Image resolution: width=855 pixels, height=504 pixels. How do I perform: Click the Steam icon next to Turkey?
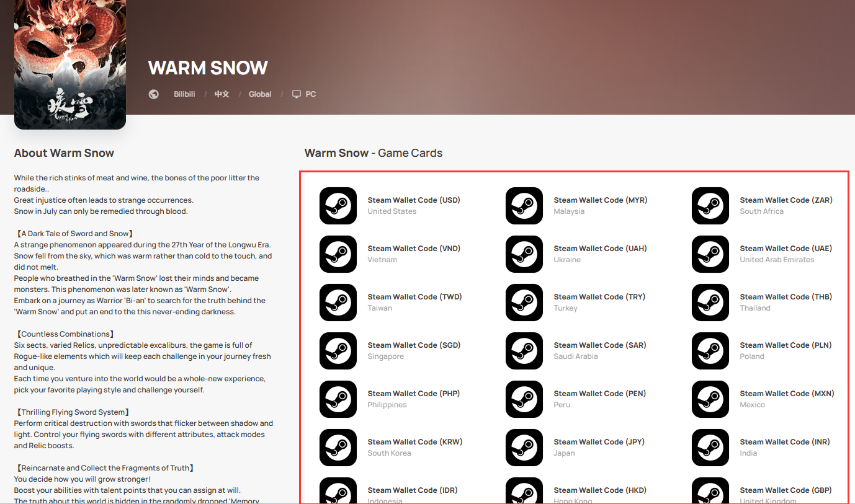524,303
